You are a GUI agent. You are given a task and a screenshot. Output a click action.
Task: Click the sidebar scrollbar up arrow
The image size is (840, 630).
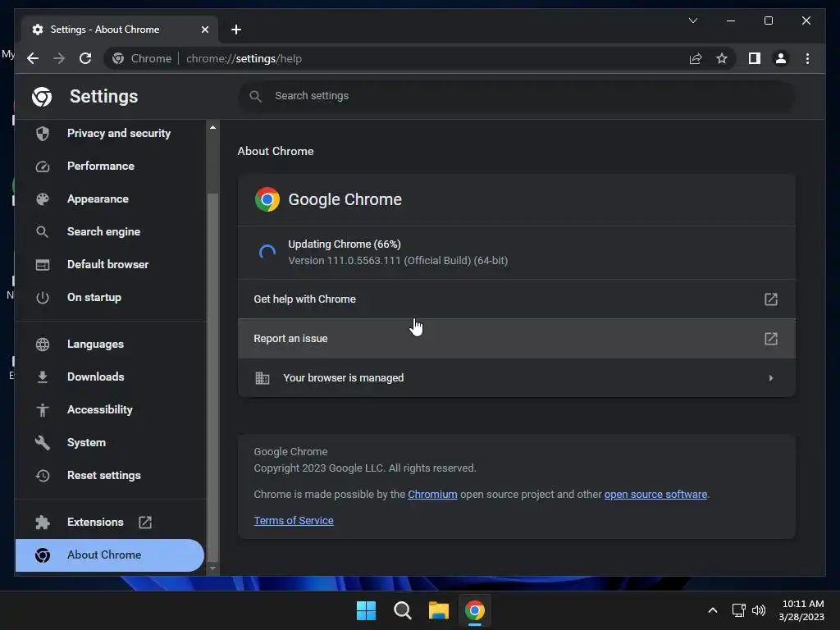coord(212,127)
